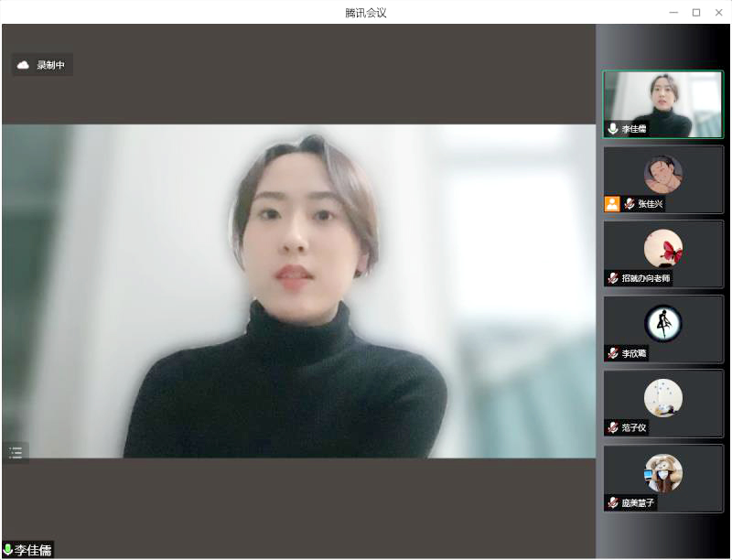Click 李欣璐's silhouette avatar
This screenshot has height=560, width=732.
(662, 323)
